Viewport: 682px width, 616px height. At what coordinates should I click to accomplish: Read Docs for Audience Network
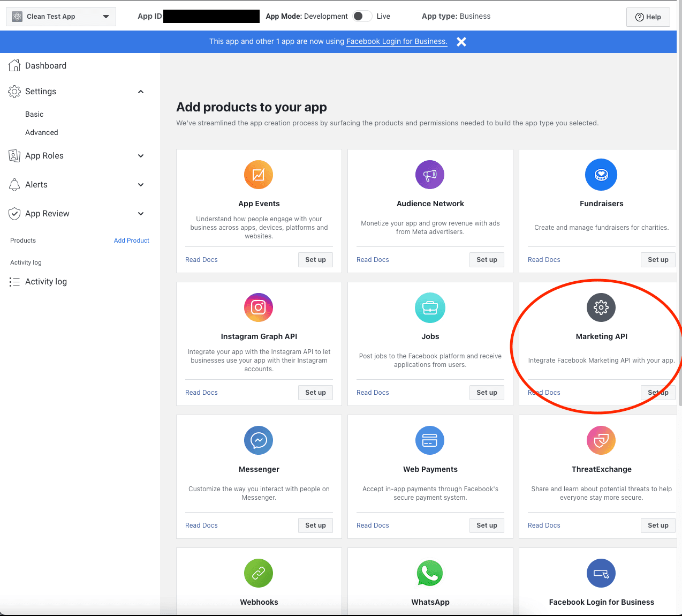coord(373,260)
